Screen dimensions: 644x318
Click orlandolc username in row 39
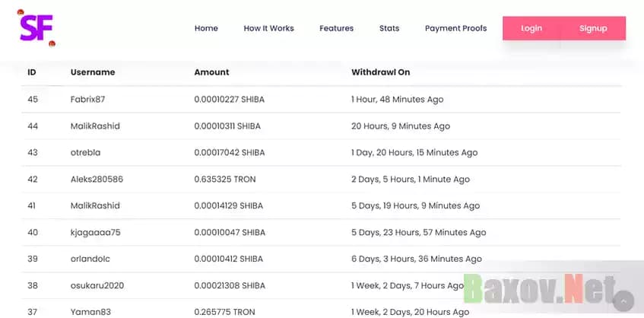[x=90, y=259]
